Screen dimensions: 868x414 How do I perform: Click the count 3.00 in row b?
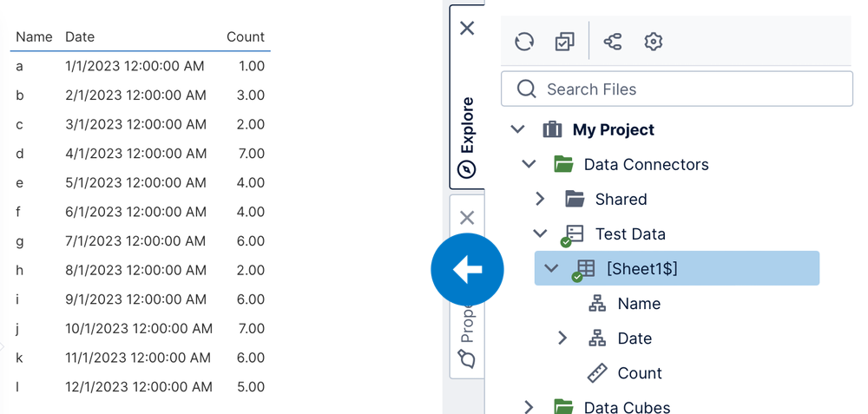[x=251, y=95]
